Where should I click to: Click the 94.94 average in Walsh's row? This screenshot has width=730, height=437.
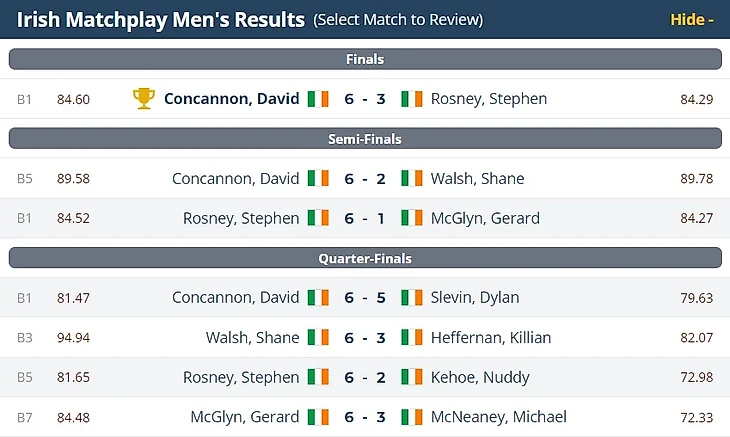pos(73,337)
